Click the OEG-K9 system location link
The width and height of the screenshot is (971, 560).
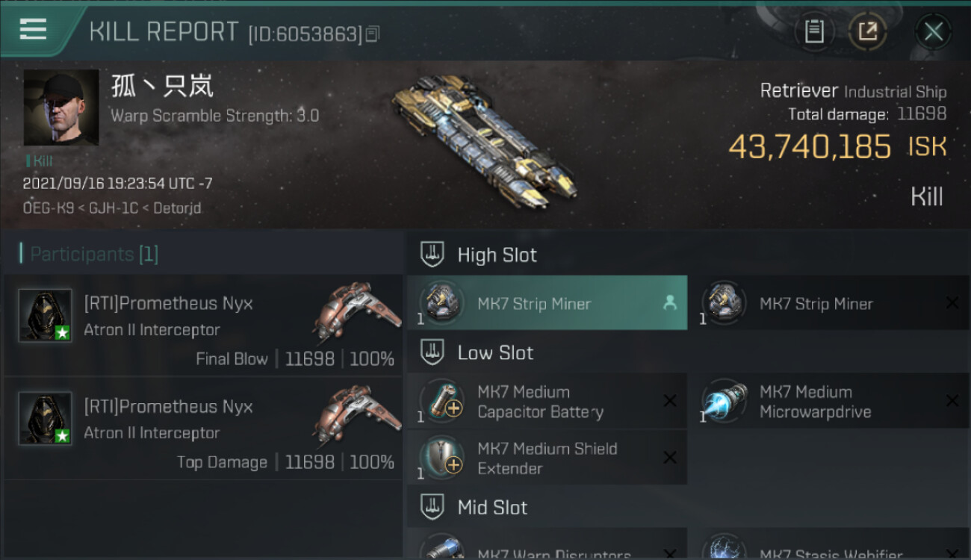48,208
